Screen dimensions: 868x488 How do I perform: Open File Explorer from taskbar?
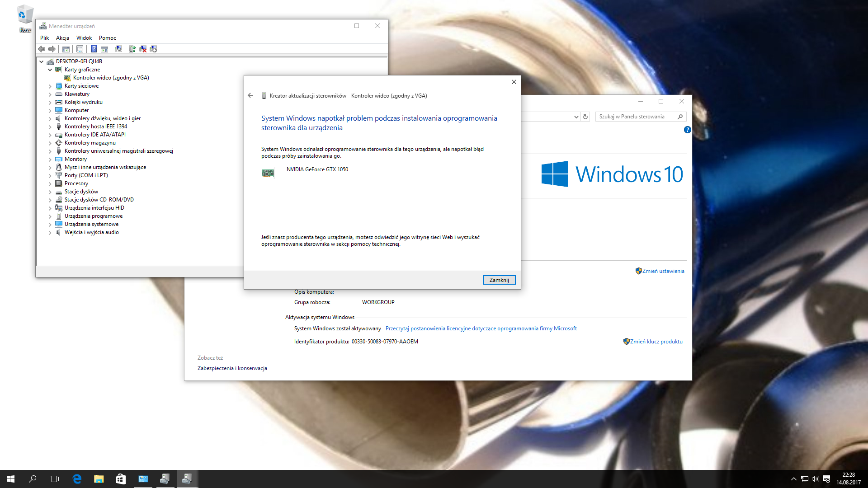(99, 479)
